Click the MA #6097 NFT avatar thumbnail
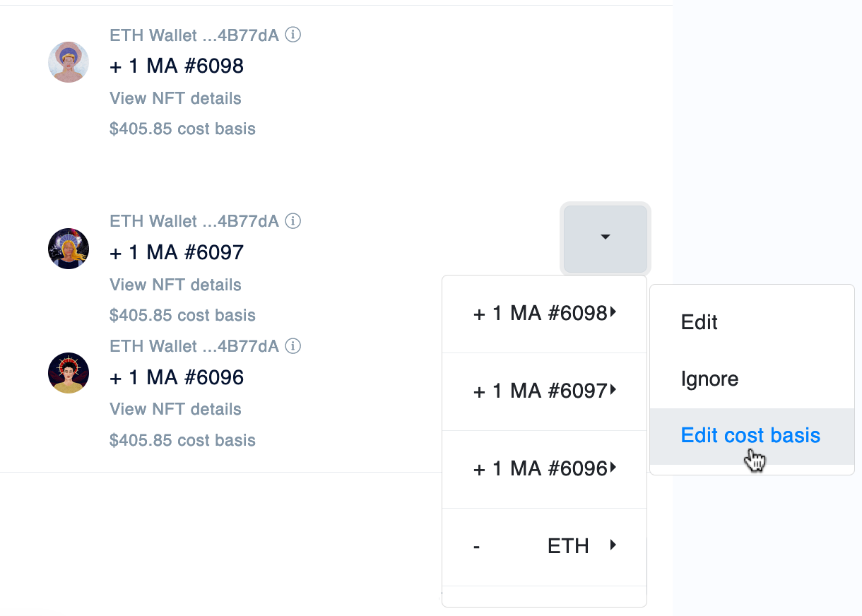The width and height of the screenshot is (862, 616). pyautogui.click(x=69, y=249)
